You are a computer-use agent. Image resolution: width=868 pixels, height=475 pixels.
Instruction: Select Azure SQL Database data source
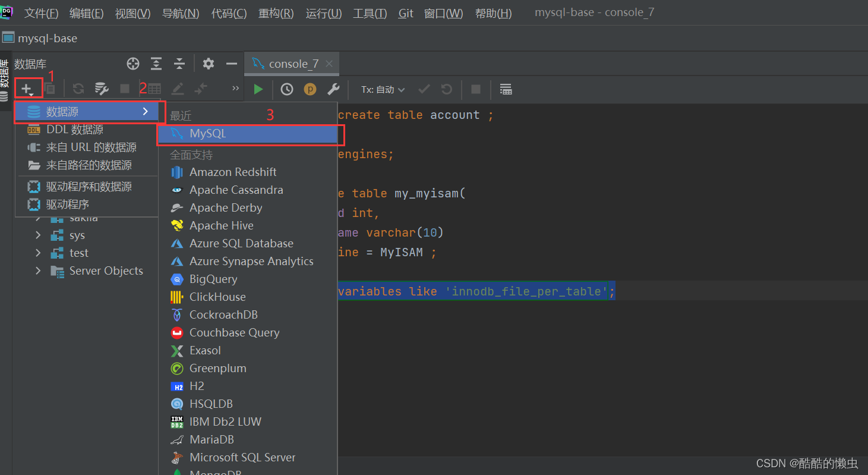click(x=248, y=243)
